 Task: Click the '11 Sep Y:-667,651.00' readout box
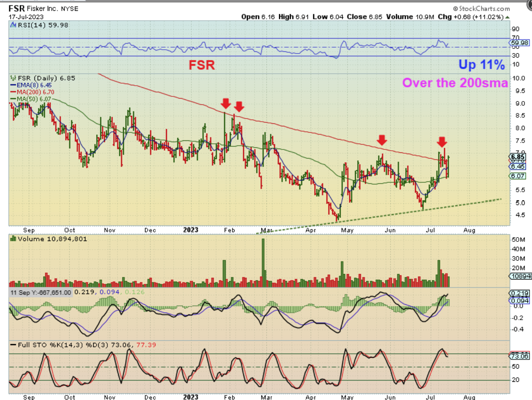pyautogui.click(x=41, y=292)
